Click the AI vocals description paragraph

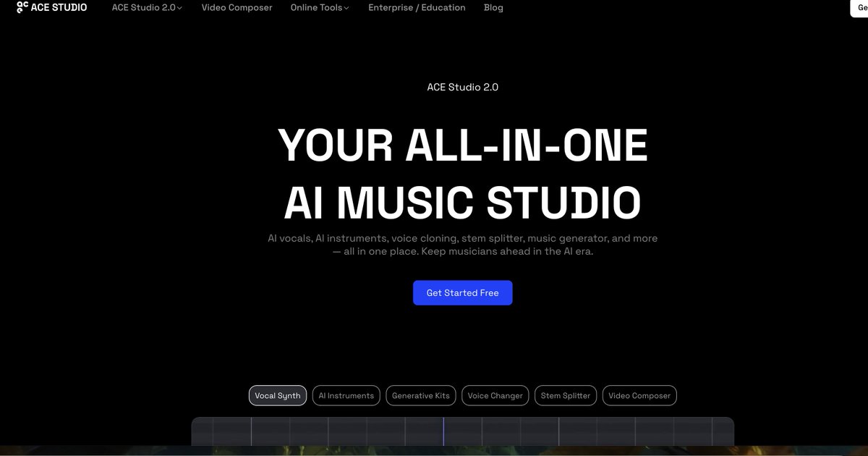pyautogui.click(x=463, y=245)
